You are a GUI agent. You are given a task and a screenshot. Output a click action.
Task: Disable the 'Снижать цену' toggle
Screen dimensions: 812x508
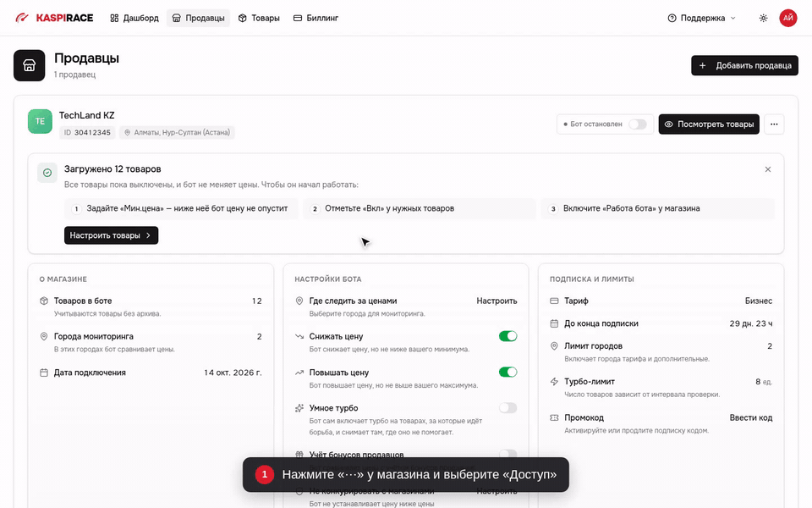tap(508, 336)
